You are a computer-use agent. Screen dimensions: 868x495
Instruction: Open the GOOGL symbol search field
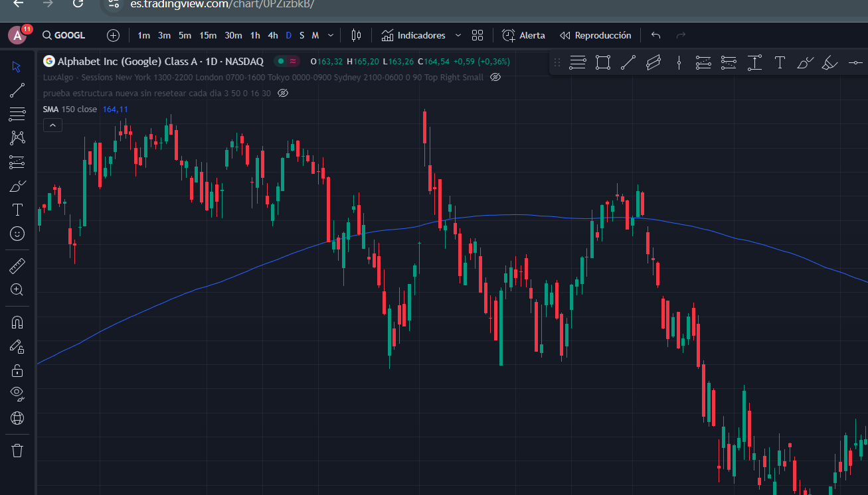64,35
